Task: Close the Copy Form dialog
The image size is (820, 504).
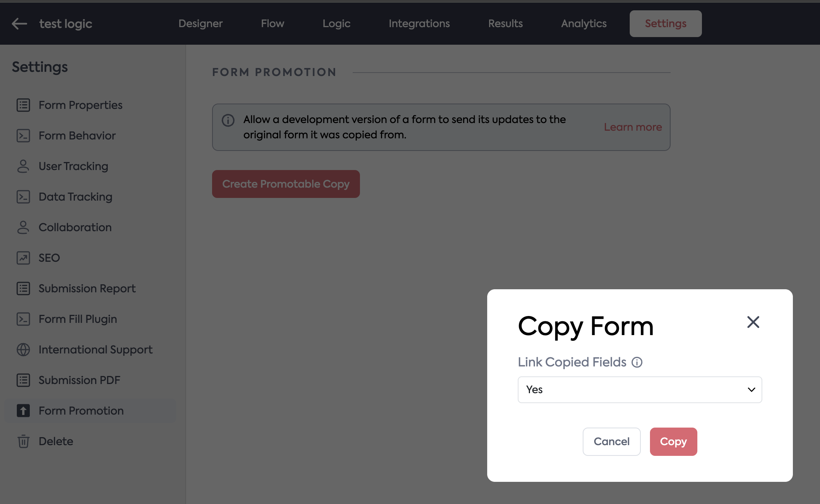Action: point(753,322)
